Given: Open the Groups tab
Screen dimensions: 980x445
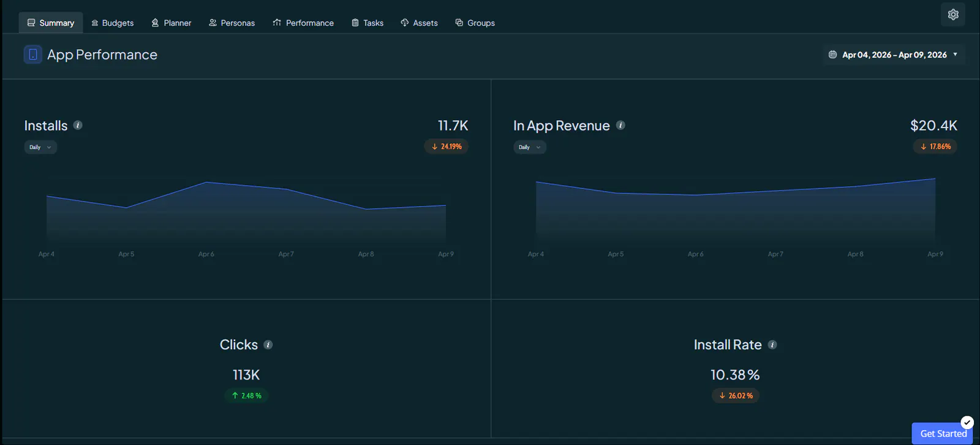Looking at the screenshot, I should click(x=475, y=23).
